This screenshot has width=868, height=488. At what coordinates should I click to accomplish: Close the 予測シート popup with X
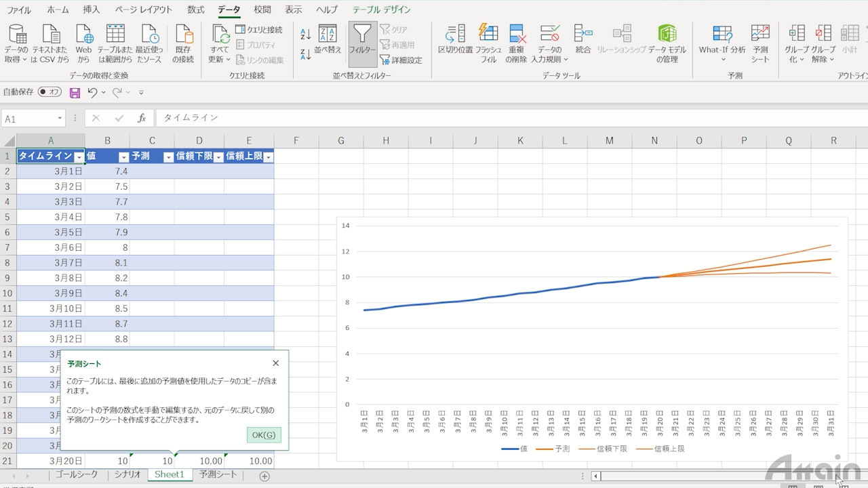pos(275,363)
